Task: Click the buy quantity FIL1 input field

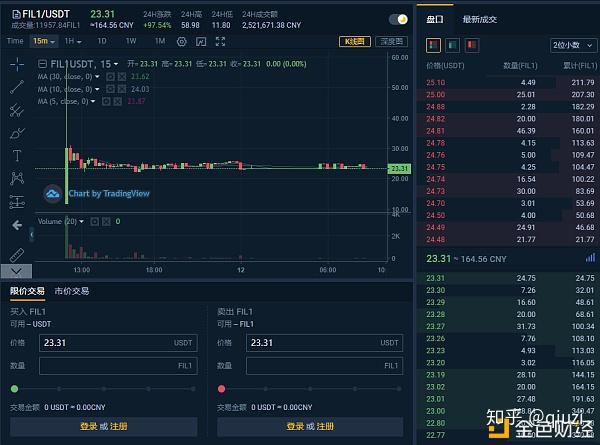Action: click(118, 366)
